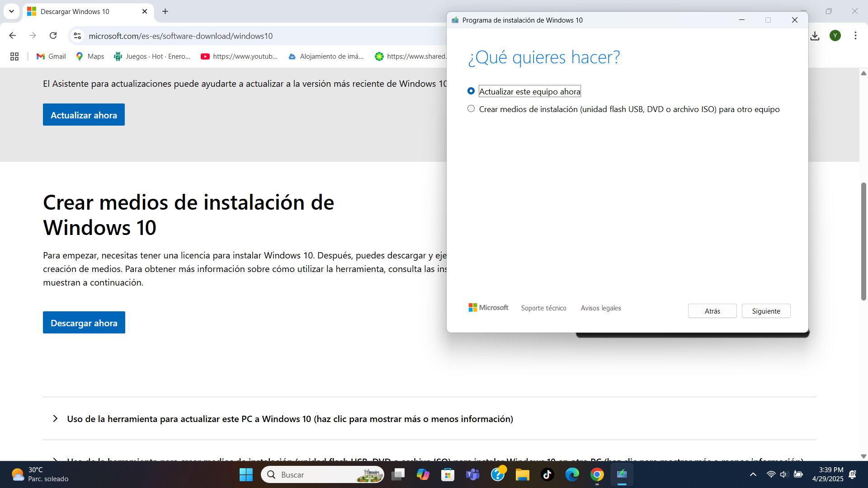Open the Chrome apps grid icon

(14, 56)
